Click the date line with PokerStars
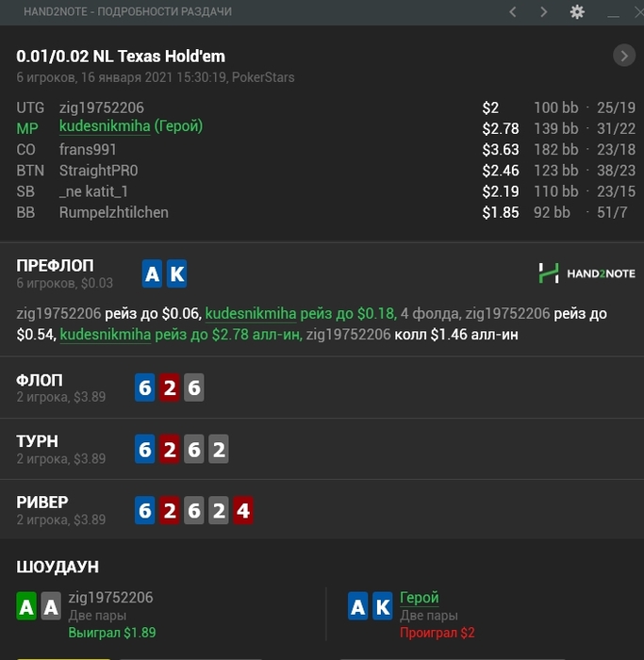Image resolution: width=644 pixels, height=660 pixels. click(156, 77)
